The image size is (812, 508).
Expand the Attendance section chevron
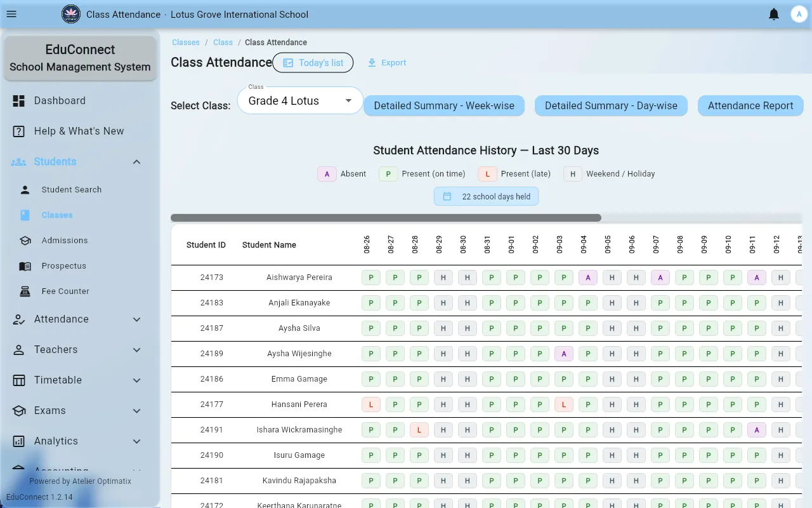pyautogui.click(x=137, y=319)
